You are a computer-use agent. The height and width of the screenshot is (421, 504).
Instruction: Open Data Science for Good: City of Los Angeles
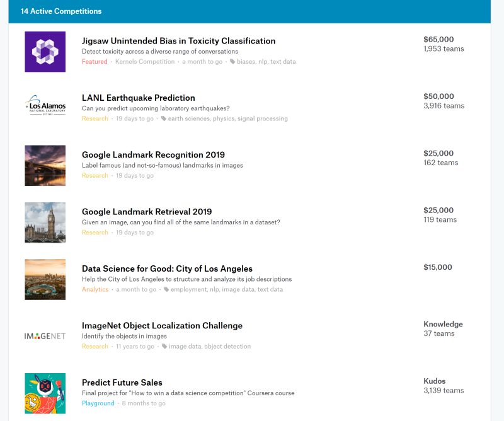coord(167,268)
